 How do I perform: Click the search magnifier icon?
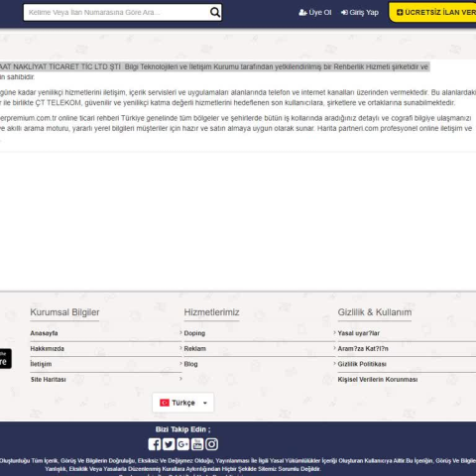[x=215, y=13]
